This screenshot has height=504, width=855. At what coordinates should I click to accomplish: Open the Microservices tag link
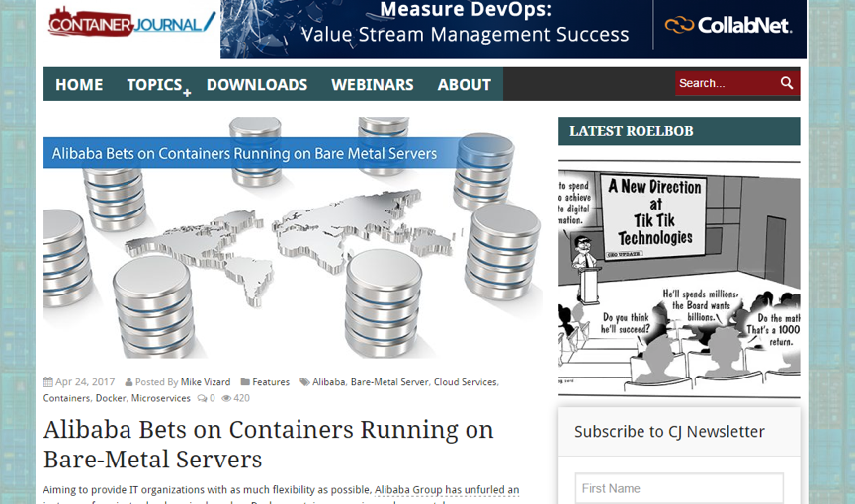point(161,398)
